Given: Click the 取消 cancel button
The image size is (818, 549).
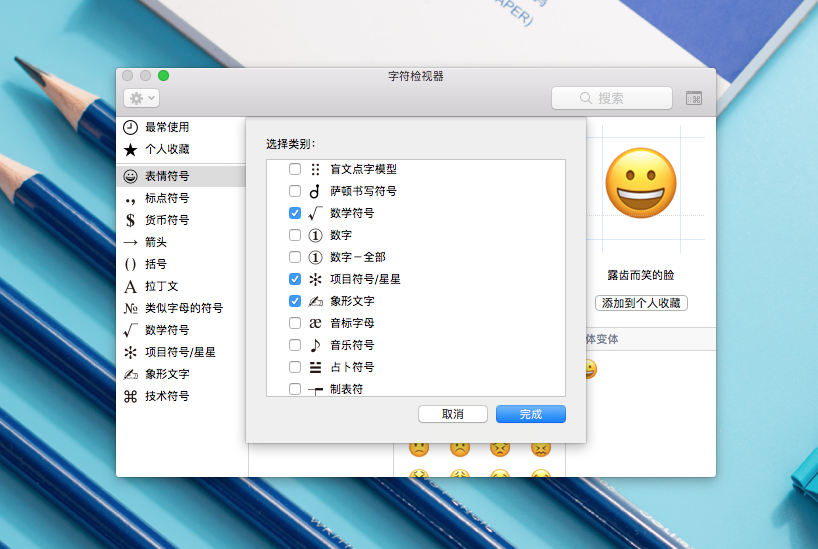Looking at the screenshot, I should tap(453, 414).
